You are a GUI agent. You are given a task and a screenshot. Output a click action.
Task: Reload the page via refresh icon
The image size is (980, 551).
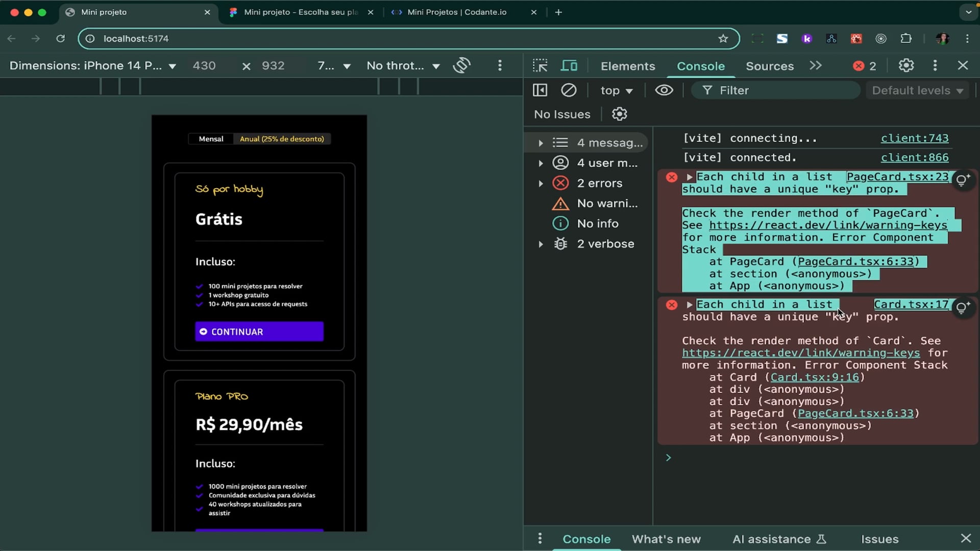(60, 39)
